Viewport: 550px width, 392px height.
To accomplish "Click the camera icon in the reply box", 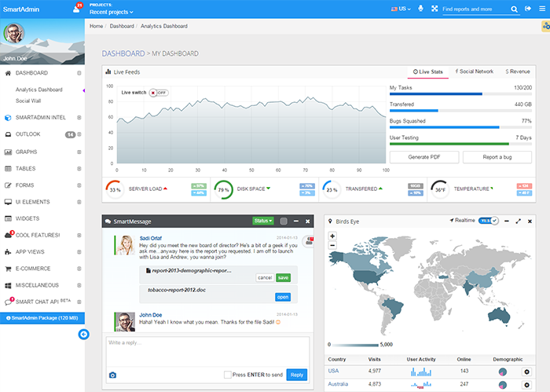I will click(112, 375).
